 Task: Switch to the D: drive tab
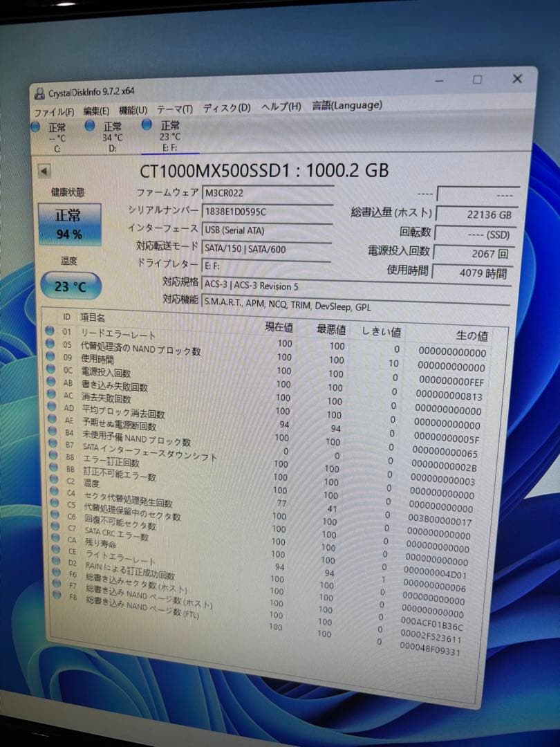[111, 135]
